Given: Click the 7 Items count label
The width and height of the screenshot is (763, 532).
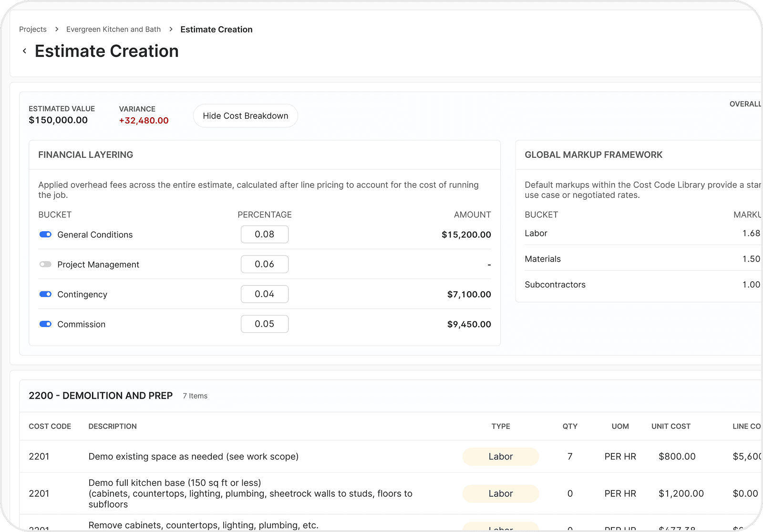Looking at the screenshot, I should point(195,396).
